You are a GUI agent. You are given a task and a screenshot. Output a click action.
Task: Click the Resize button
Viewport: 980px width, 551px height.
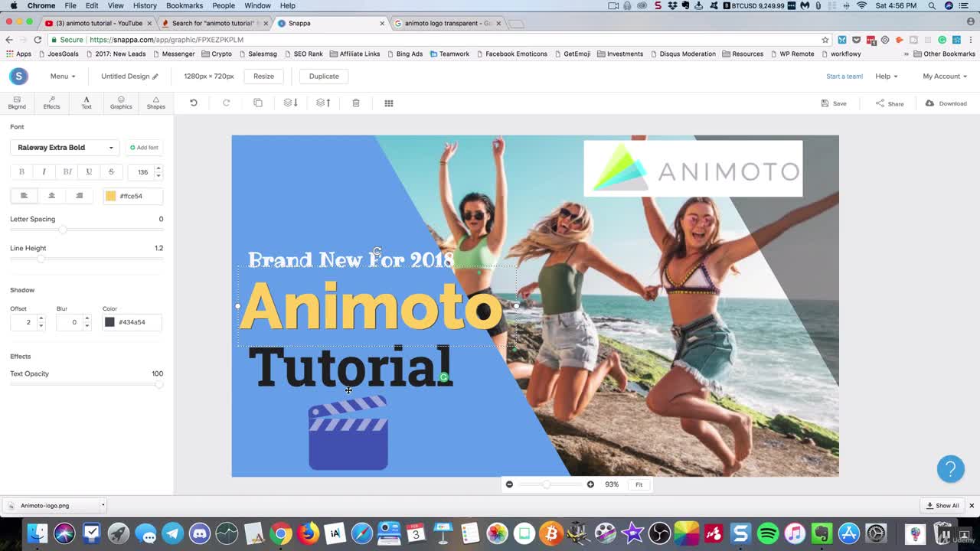[263, 76]
